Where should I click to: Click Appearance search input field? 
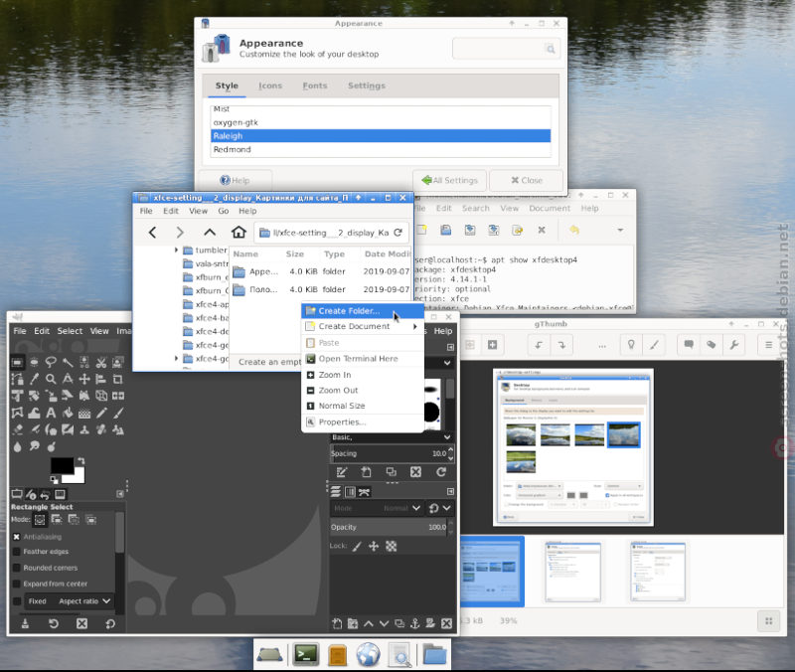click(x=506, y=49)
